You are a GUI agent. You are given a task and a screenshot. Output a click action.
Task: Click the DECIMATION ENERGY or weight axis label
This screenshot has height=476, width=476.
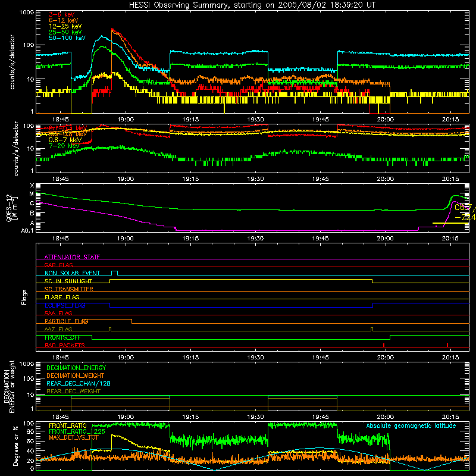[x=9, y=387]
